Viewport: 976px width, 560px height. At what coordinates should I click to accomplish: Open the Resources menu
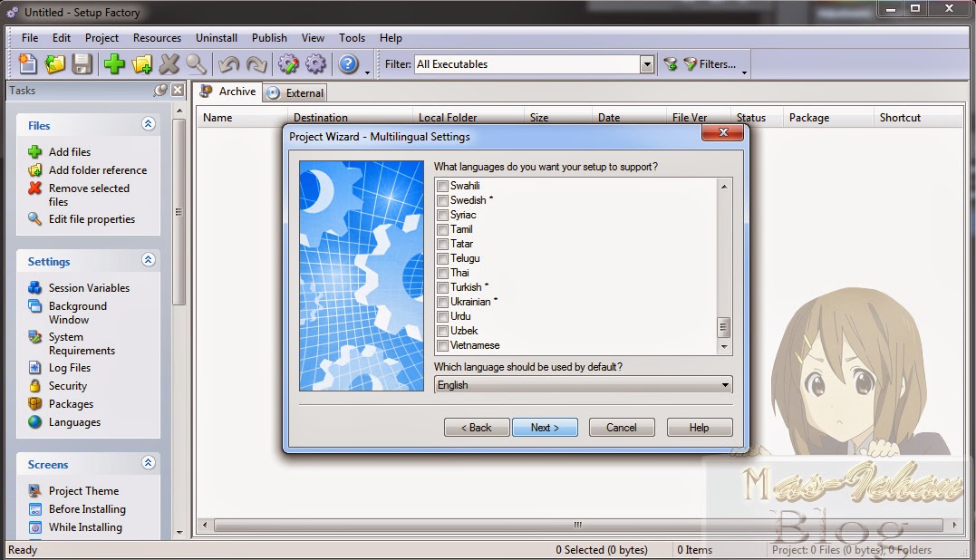point(156,38)
